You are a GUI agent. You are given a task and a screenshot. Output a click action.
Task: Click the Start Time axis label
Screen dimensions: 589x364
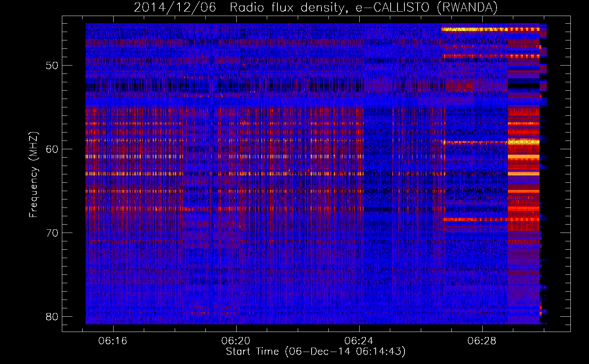pyautogui.click(x=316, y=352)
